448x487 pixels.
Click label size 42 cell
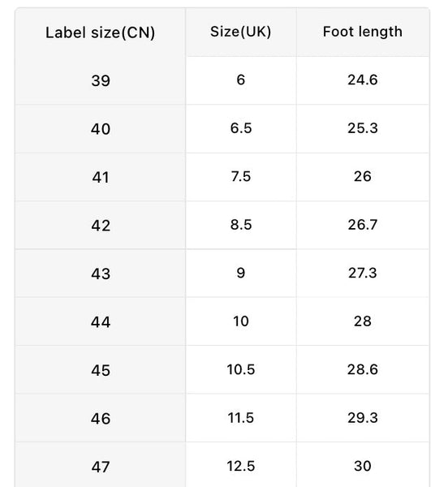(101, 225)
